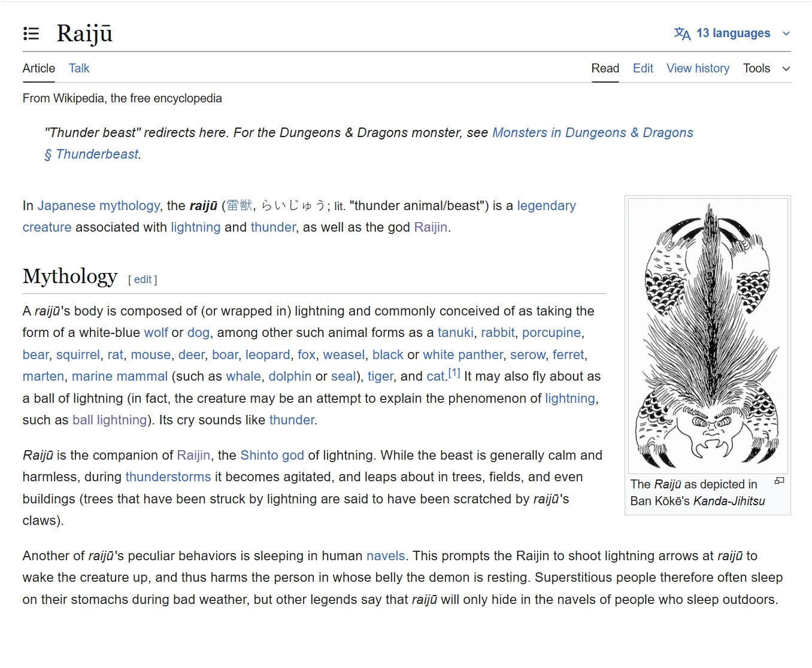Select the Read tab
812x668 pixels.
point(605,68)
